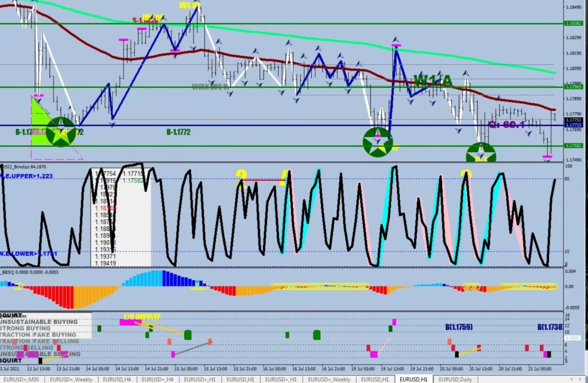Viewport: 588px width, 383px height.
Task: Click the B[1.1738] label in bottom panel
Action: (x=550, y=327)
